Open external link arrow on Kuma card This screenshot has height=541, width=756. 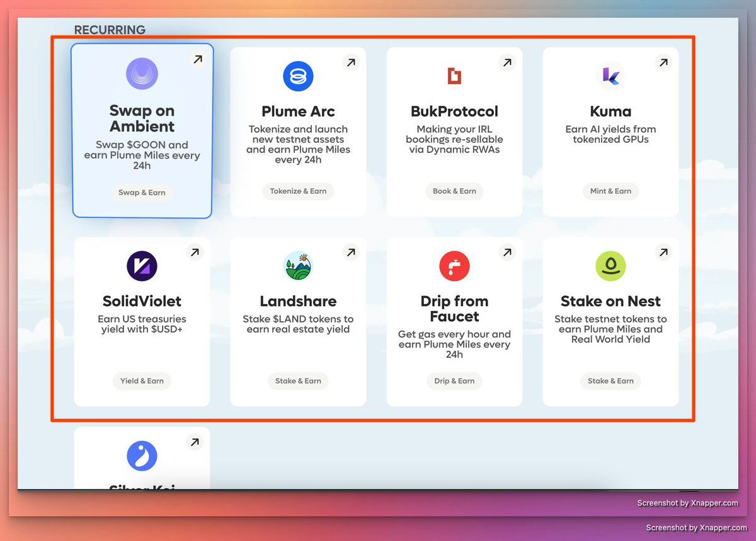coord(663,62)
